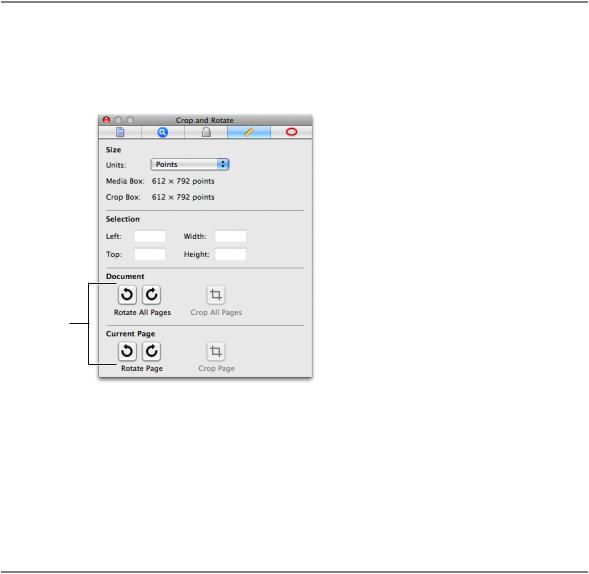Viewport: 589px width, 574px height.
Task: Click the Width selection input field
Action: pyautogui.click(x=231, y=236)
